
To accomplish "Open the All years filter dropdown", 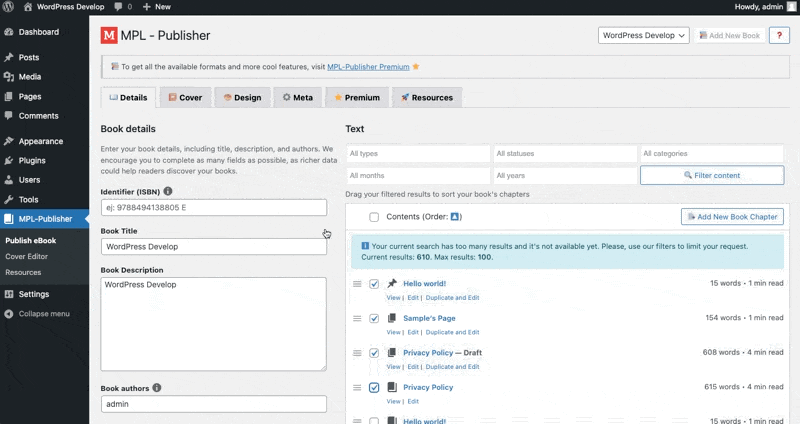I will coord(565,176).
